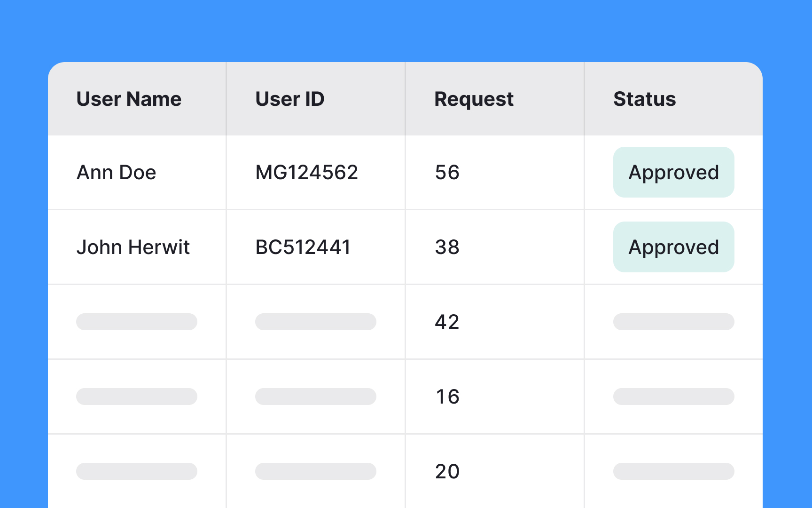The width and height of the screenshot is (812, 508).
Task: Click the User ID column header
Action: tap(289, 99)
